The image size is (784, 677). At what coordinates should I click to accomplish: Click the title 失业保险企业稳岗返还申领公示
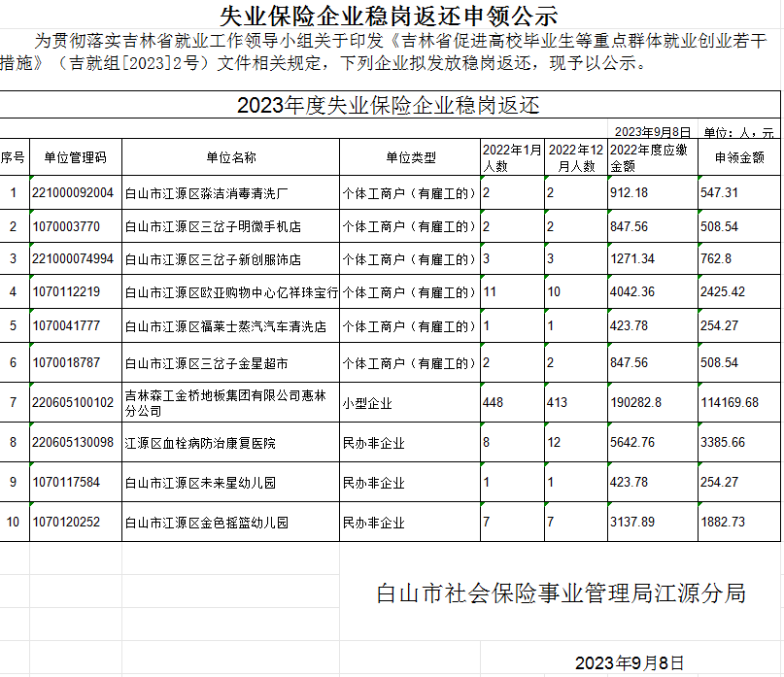pos(389,16)
